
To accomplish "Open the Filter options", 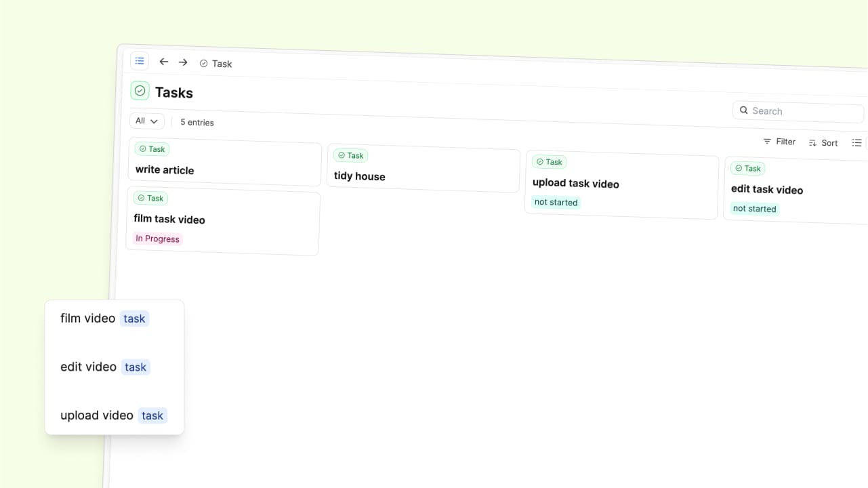I will pos(779,142).
